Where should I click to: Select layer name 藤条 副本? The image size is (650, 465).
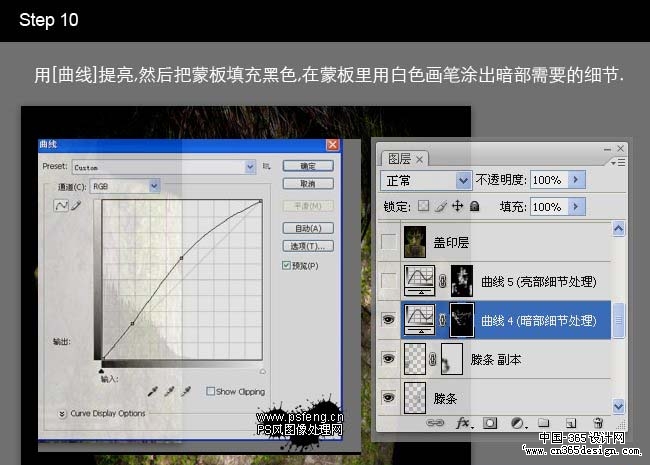click(495, 359)
